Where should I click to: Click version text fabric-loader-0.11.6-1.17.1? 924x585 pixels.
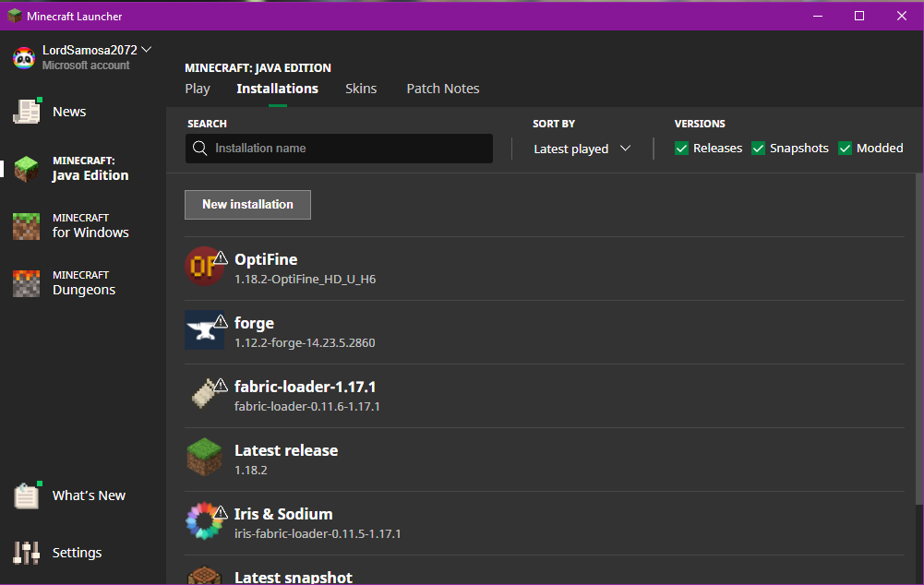click(x=307, y=407)
